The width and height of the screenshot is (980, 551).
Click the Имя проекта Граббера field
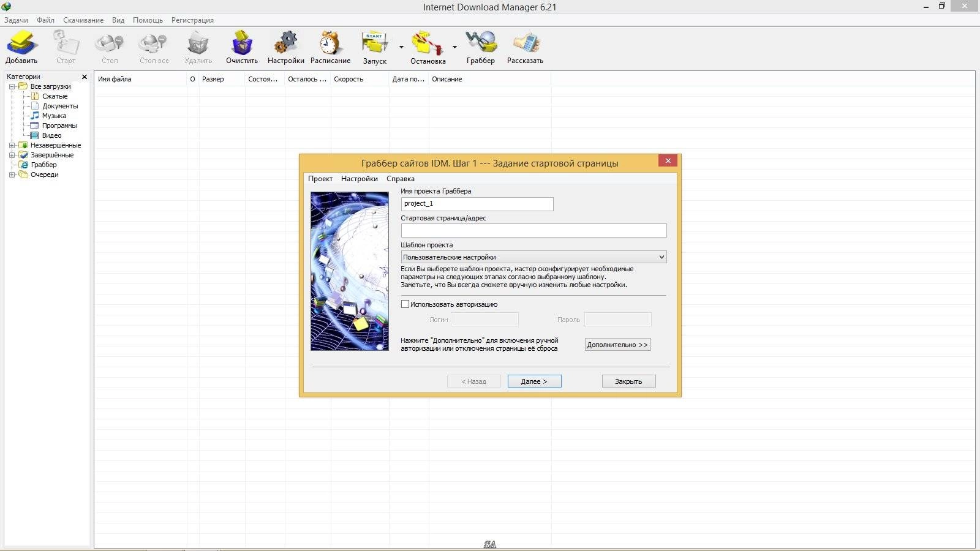477,204
